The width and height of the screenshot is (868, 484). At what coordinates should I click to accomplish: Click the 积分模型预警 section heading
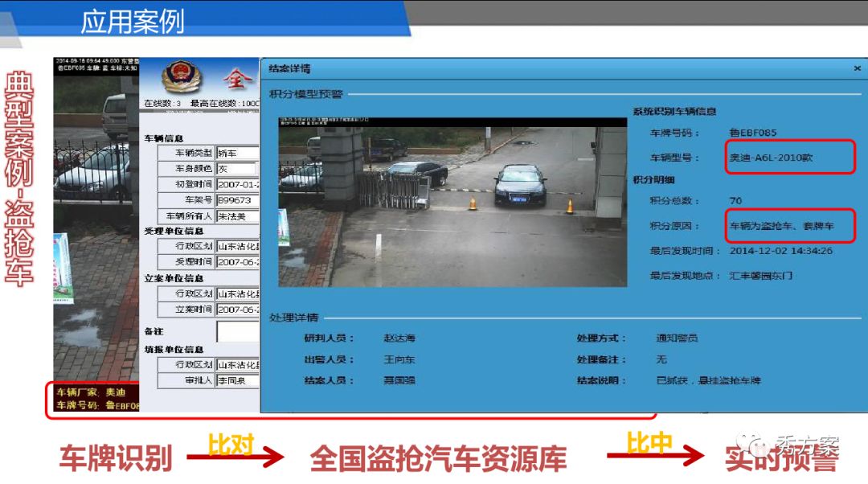click(x=306, y=94)
